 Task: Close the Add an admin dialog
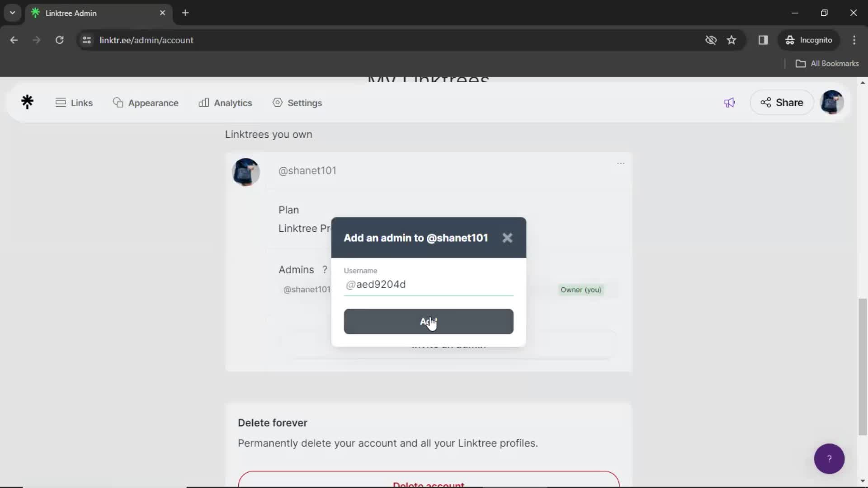tap(507, 238)
